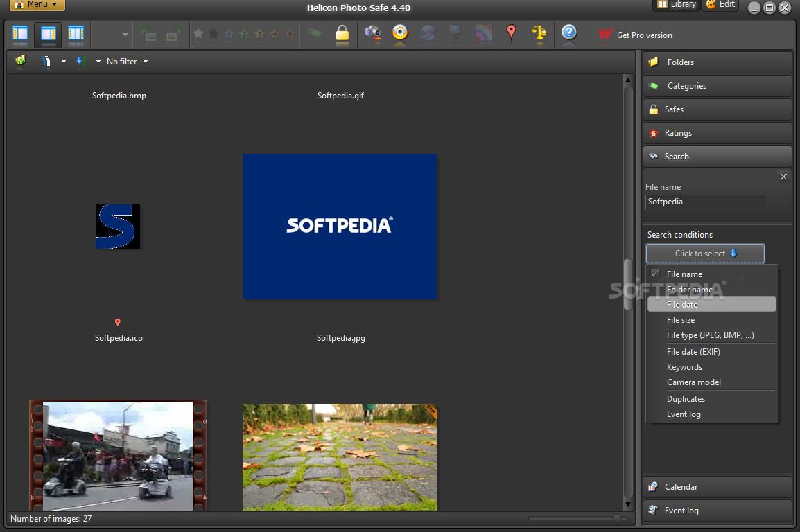Click the red shopping cart icon
Viewport: 800px width, 532px height.
605,34
